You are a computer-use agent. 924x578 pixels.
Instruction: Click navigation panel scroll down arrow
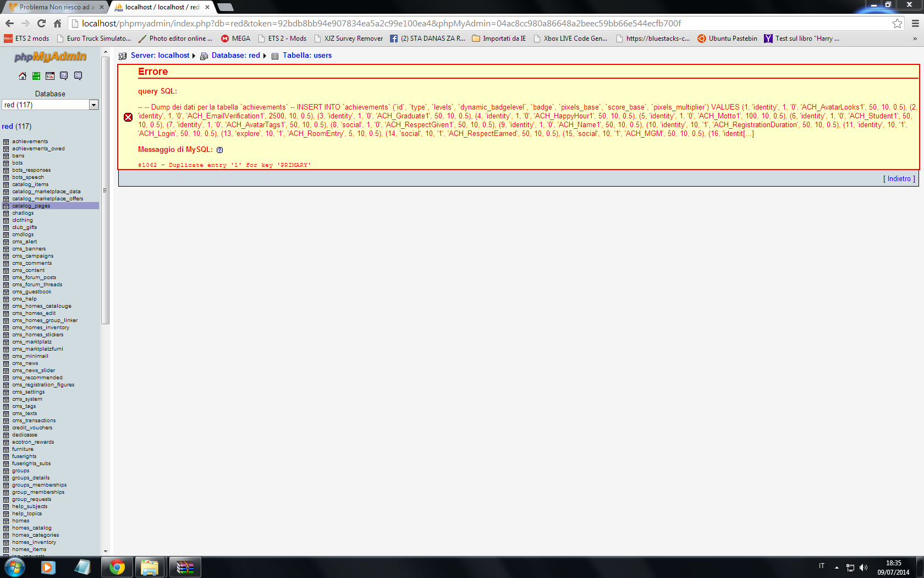click(x=106, y=551)
